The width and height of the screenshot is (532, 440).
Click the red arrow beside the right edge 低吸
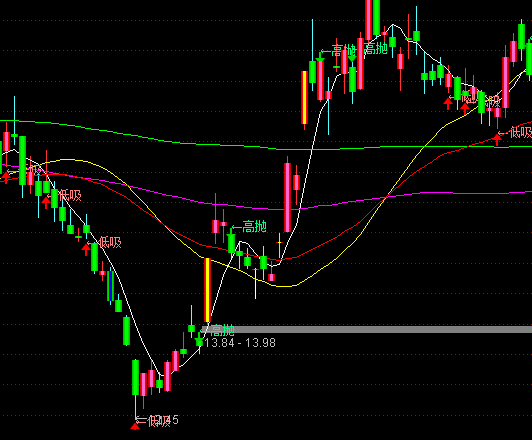pos(497,139)
